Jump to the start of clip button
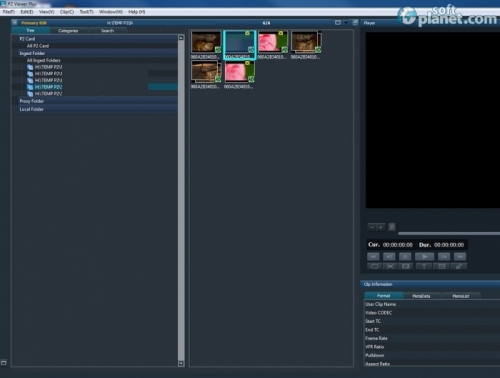Screen dimensions: 500x378 click(373, 257)
